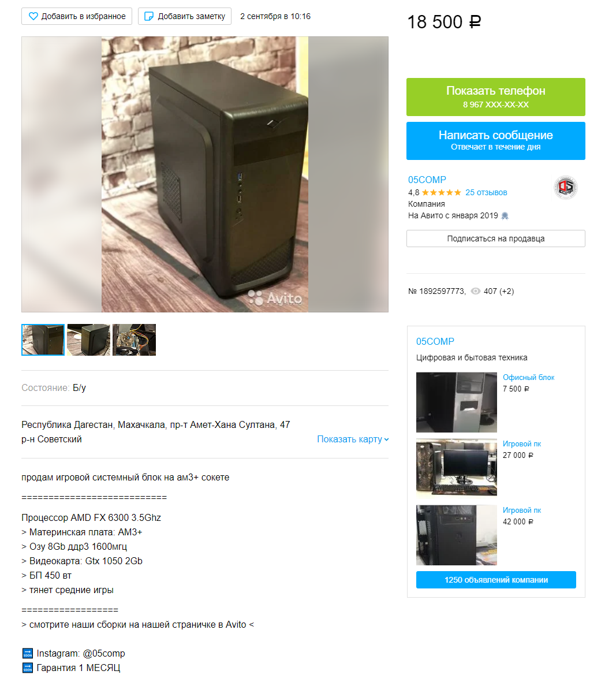View all 1250 объявлений компании
This screenshot has height=682, width=616.
(496, 580)
